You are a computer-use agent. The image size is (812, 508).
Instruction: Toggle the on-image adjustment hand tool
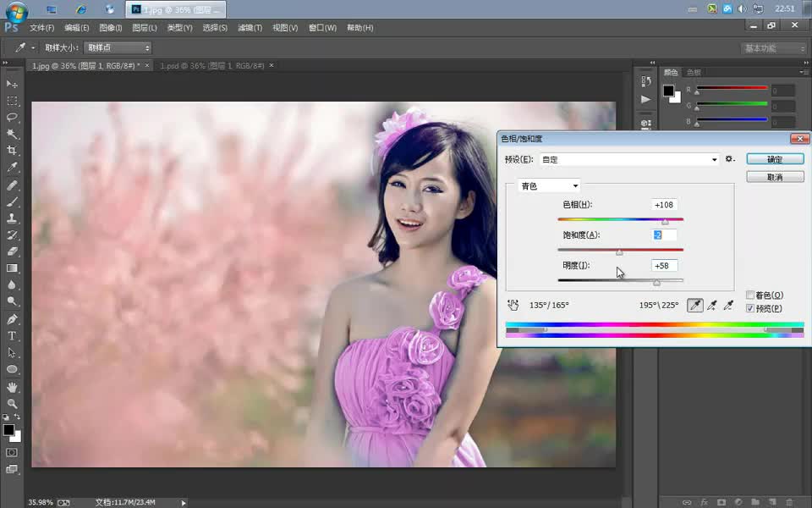513,305
